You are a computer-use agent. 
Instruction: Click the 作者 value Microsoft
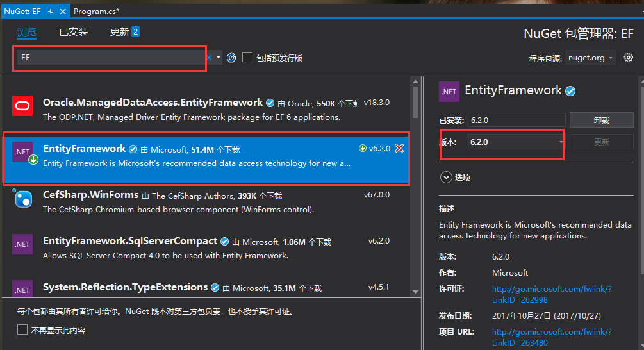tap(509, 273)
